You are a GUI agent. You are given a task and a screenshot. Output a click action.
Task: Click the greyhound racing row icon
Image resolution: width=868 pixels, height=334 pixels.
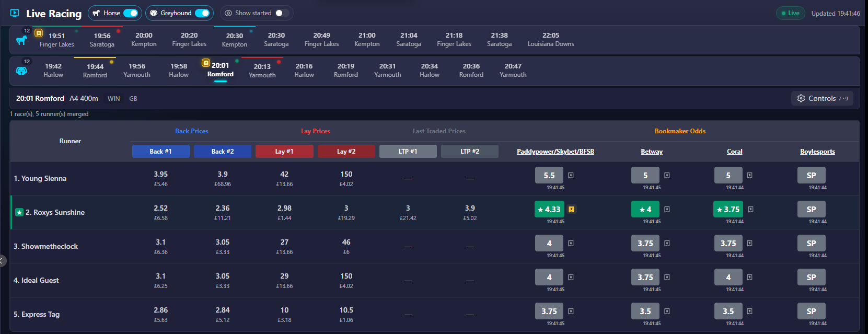click(21, 71)
